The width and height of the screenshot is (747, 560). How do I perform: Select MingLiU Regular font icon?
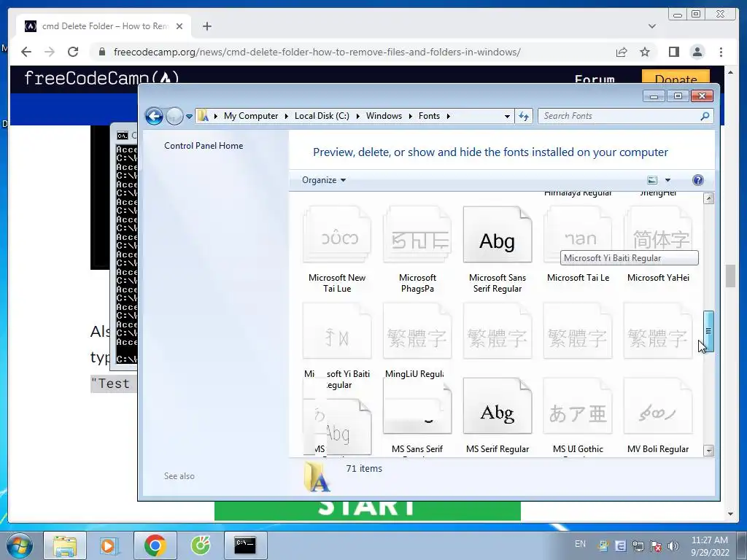(417, 331)
